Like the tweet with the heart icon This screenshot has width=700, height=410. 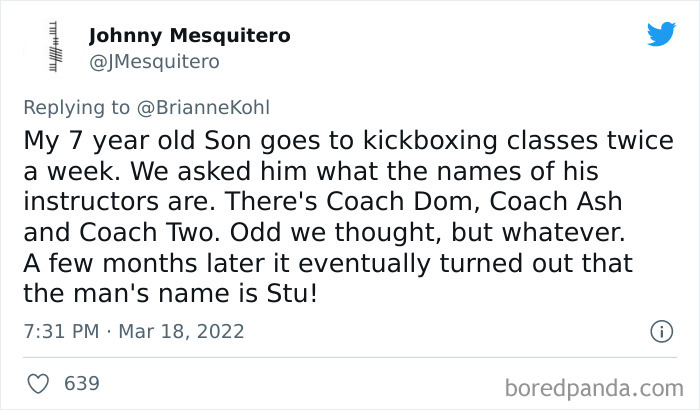pos(38,383)
